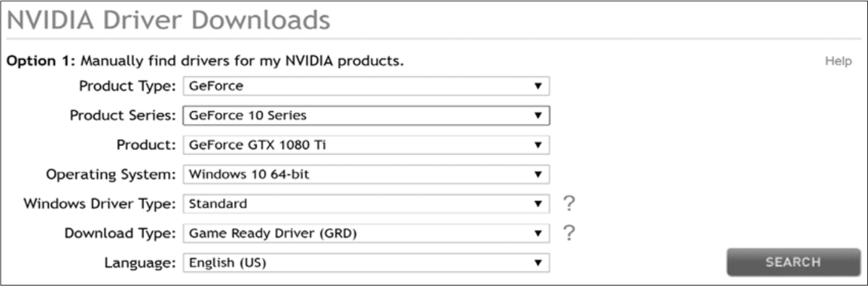Image resolution: width=868 pixels, height=286 pixels.
Task: Click the 'Option 1' instruction text
Action: [x=205, y=62]
